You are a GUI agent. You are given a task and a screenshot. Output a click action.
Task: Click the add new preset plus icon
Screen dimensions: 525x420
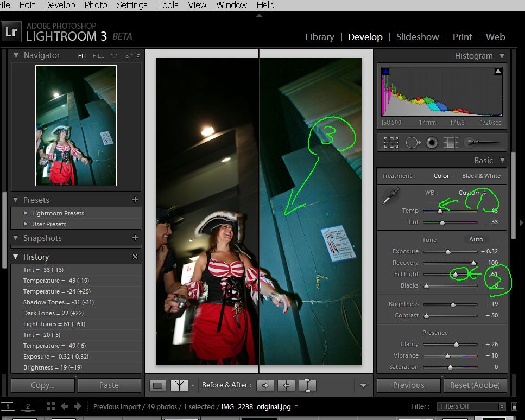coord(135,200)
